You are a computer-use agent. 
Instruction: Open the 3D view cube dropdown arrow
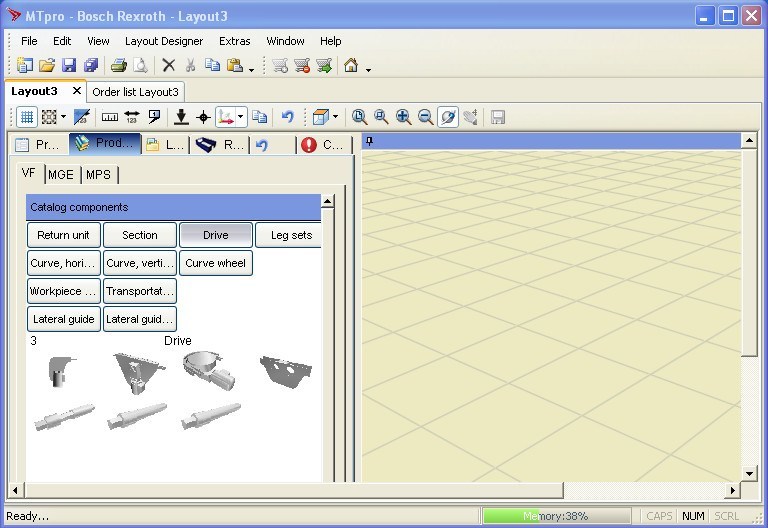(x=336, y=117)
